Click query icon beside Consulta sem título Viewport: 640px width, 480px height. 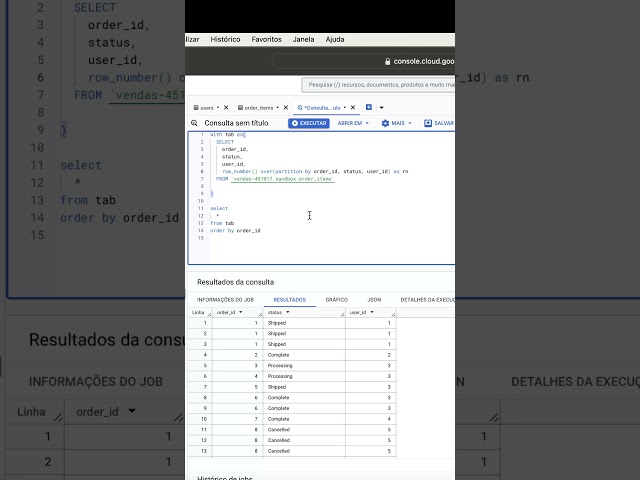(x=194, y=123)
